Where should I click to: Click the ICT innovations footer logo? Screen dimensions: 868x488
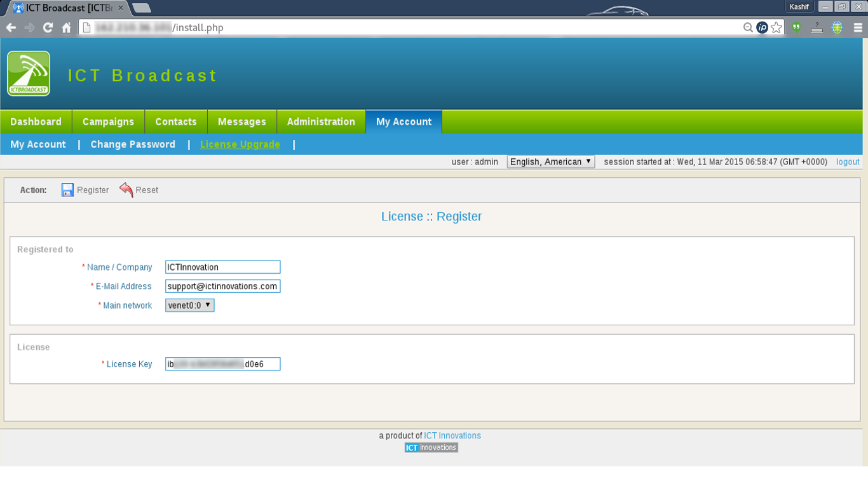tap(431, 447)
